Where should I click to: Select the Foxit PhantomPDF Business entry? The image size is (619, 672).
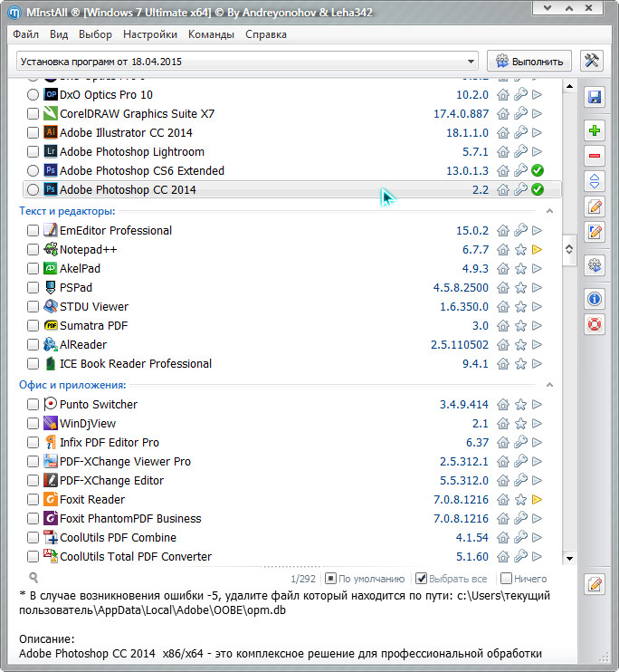(x=130, y=519)
